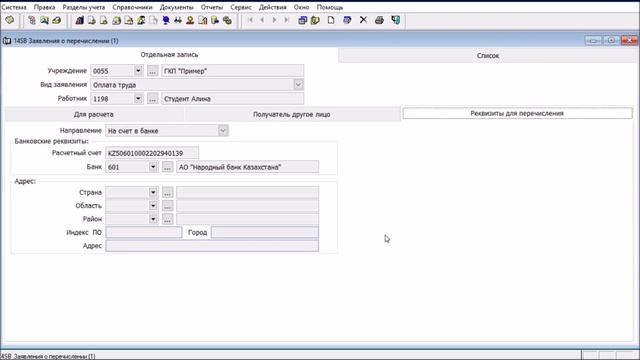
Task: Click the ellipsis button next to Область
Action: click(x=167, y=206)
